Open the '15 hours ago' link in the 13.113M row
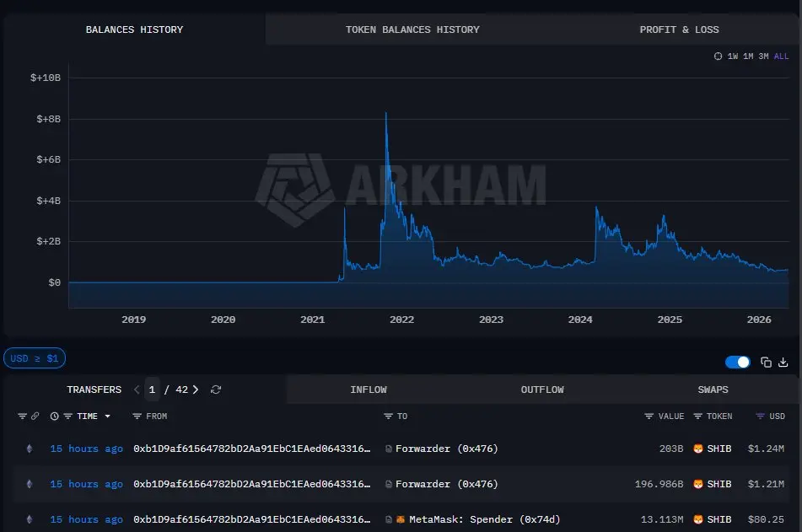Viewport: 802px width, 532px height. 86,519
